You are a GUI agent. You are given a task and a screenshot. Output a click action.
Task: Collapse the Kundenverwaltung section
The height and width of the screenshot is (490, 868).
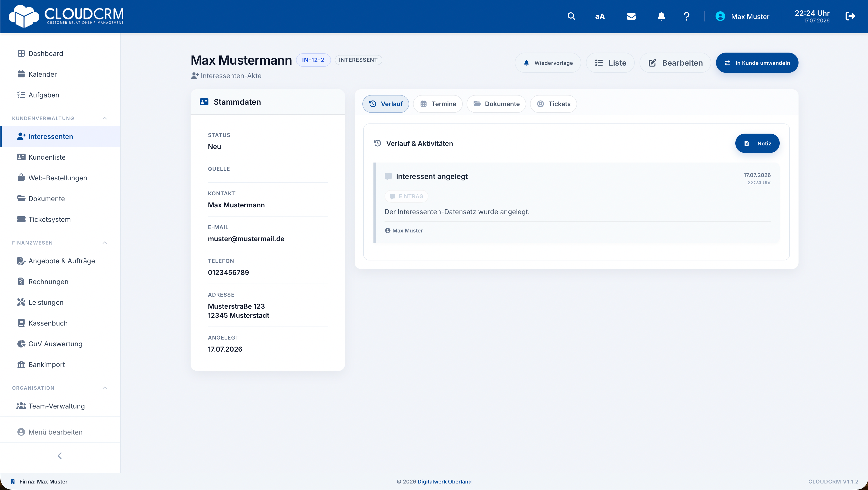tap(105, 118)
